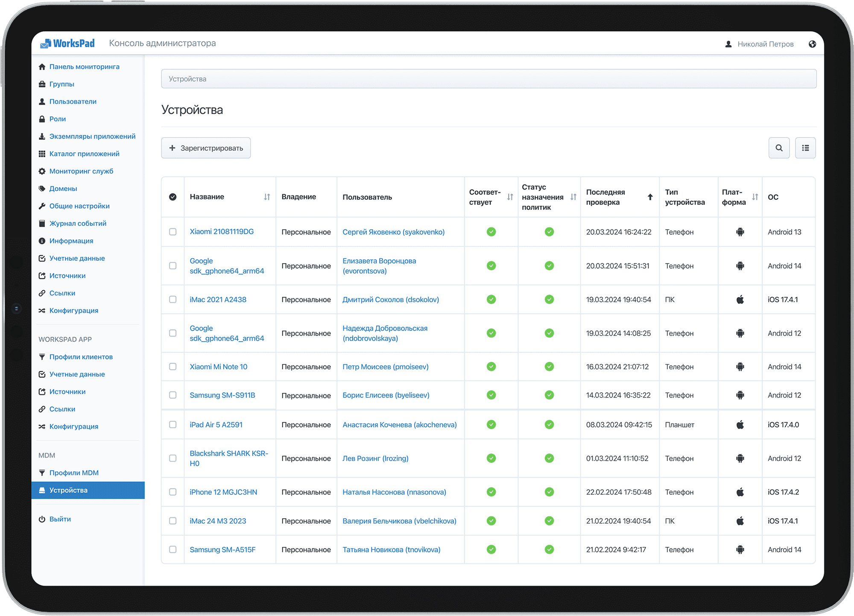Open Роли sidebar item

pos(58,119)
